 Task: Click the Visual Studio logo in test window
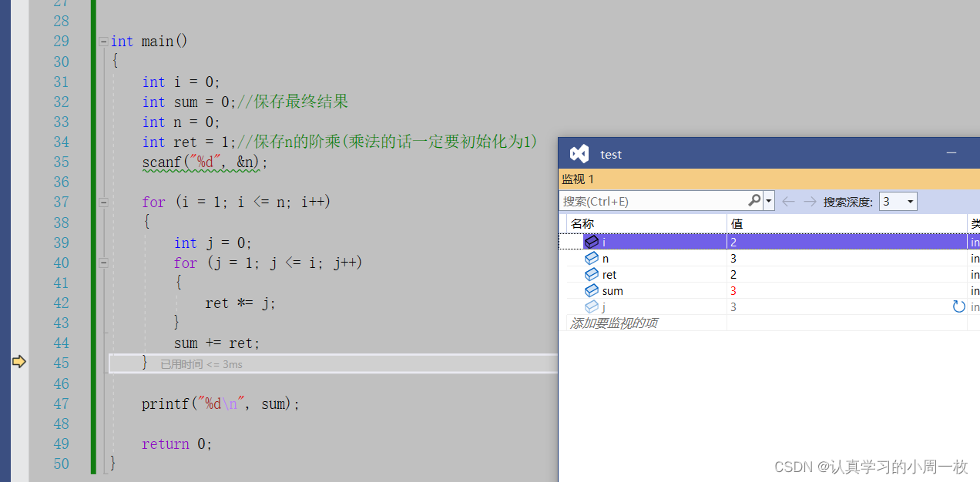tap(579, 154)
